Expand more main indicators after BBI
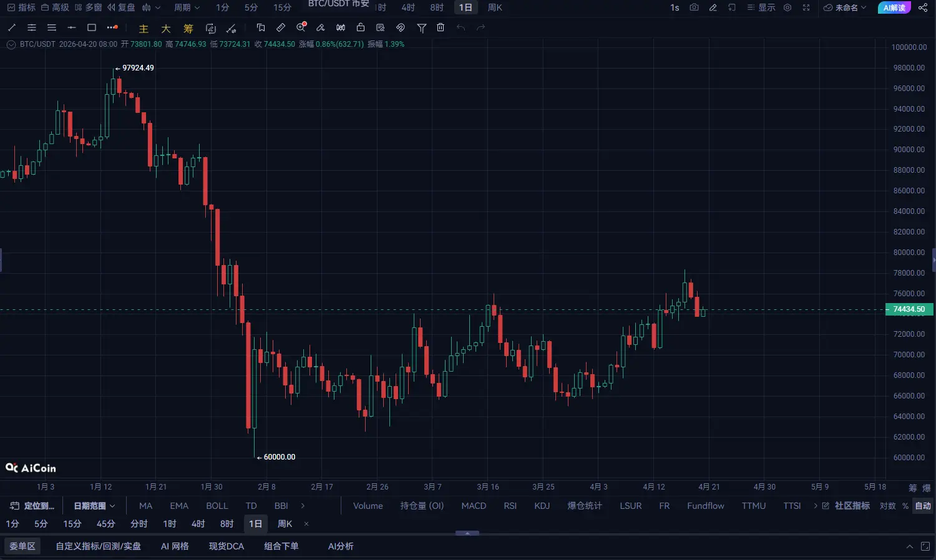Viewport: 936px width, 560px height. tap(303, 506)
